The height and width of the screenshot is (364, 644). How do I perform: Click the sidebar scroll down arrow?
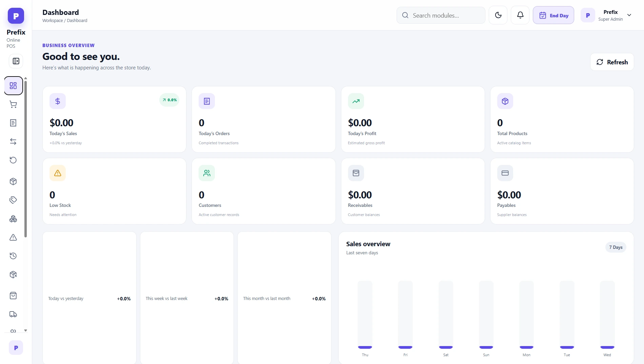click(x=25, y=330)
